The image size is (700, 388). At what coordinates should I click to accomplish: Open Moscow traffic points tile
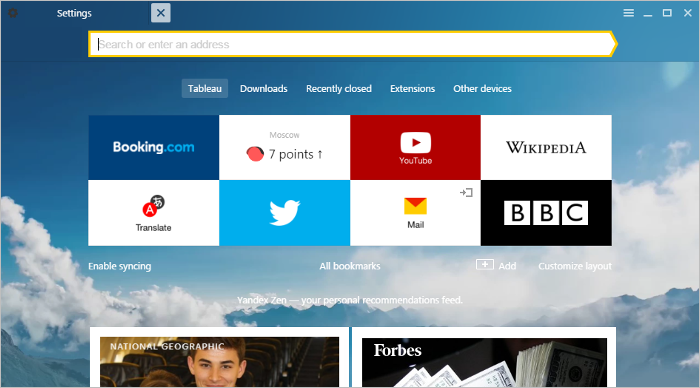tap(284, 147)
